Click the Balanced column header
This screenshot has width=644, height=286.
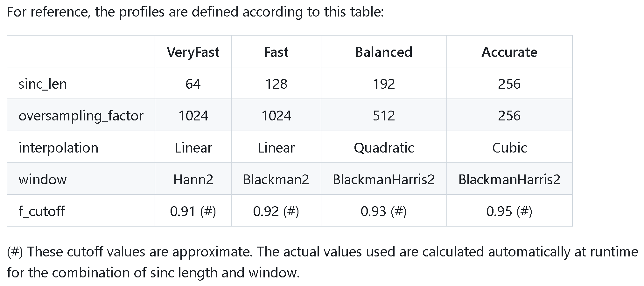pyautogui.click(x=383, y=52)
